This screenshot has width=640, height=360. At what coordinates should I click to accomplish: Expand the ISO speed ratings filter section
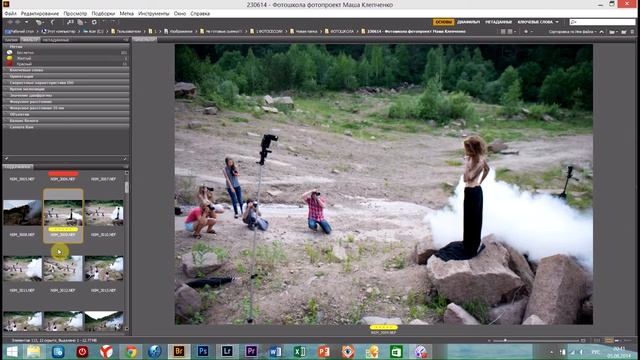pyautogui.click(x=66, y=82)
